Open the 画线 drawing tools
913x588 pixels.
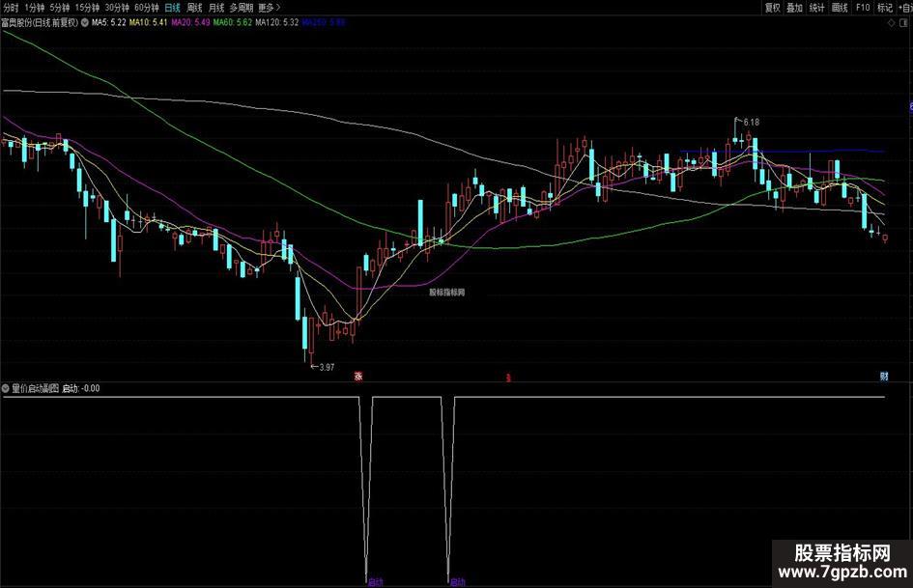pyautogui.click(x=840, y=8)
